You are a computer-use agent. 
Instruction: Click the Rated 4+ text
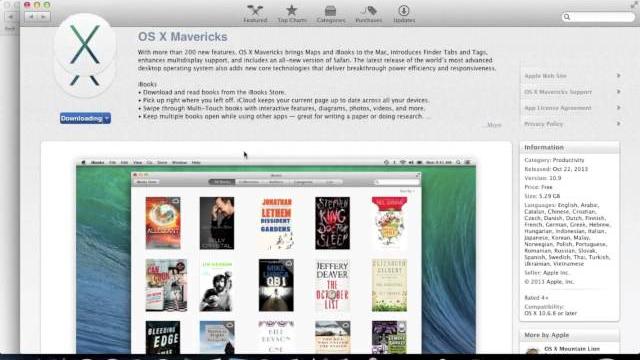pos(536,298)
